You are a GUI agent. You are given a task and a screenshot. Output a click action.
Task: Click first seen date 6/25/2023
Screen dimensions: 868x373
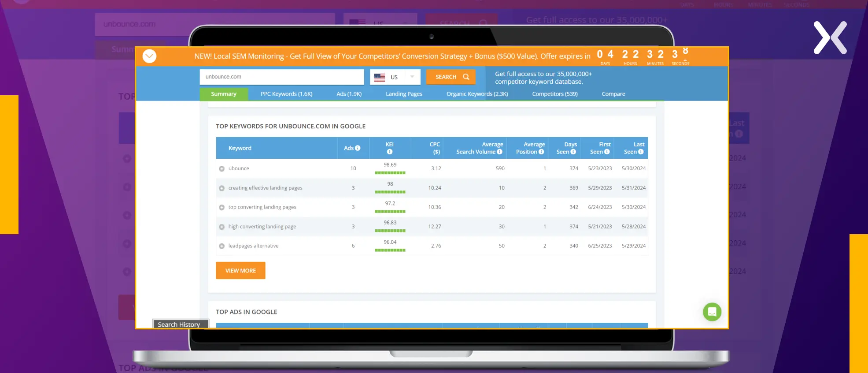(600, 246)
